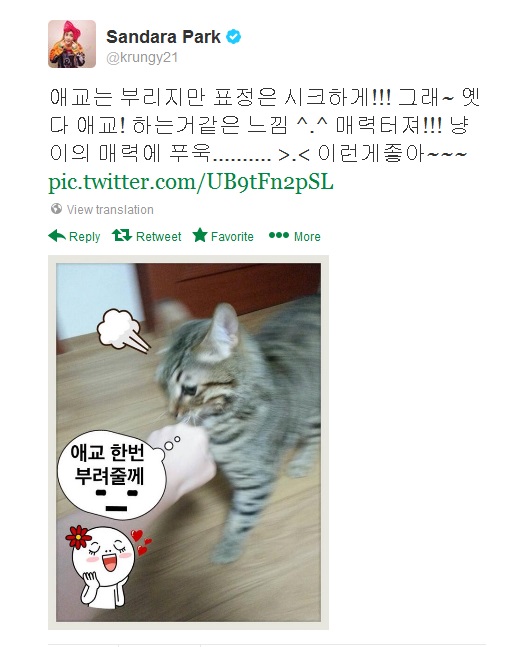The height and width of the screenshot is (647, 524).
Task: Open the More three-dots icon
Action: (279, 235)
